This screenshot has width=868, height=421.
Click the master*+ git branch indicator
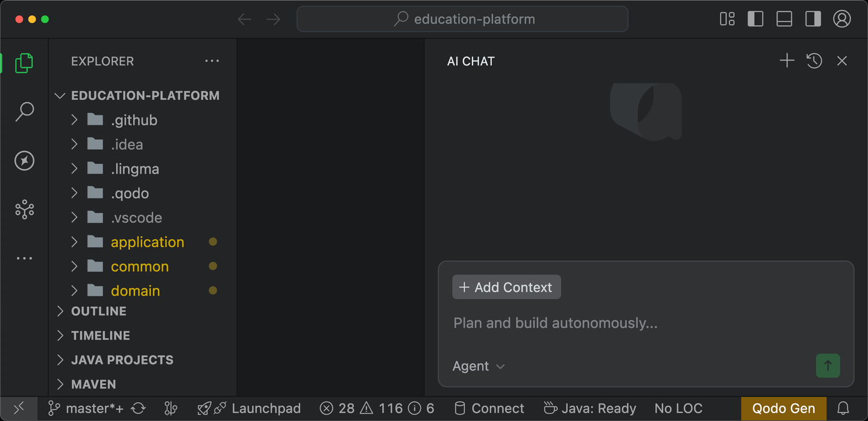[x=86, y=408]
